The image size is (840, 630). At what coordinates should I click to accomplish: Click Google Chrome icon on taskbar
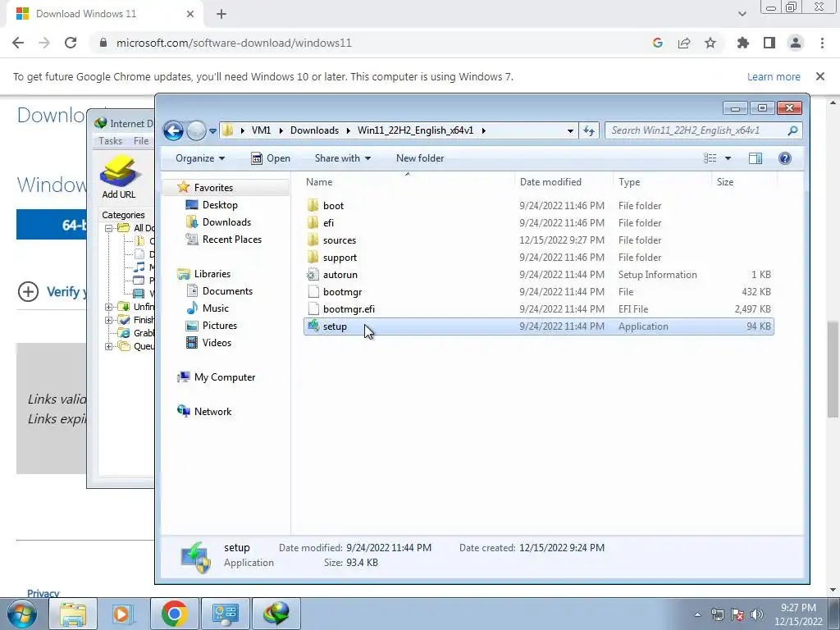(x=174, y=614)
